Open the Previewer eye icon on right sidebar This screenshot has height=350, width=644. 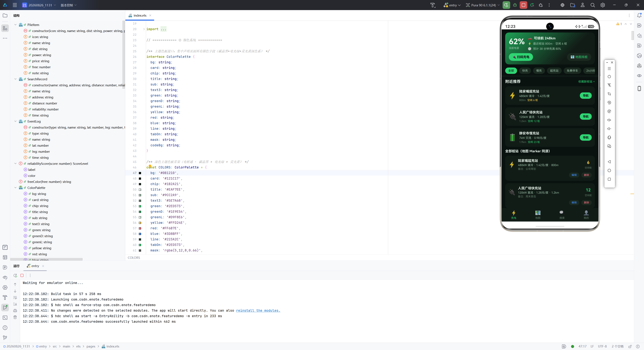639,76
